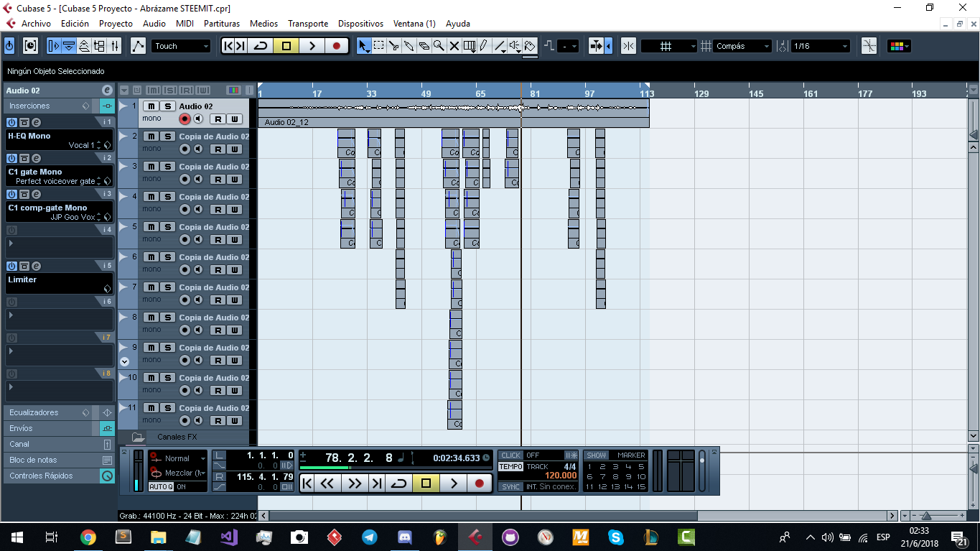Toggle Read automation on track 3
The width and height of the screenshot is (980, 551).
(x=218, y=180)
